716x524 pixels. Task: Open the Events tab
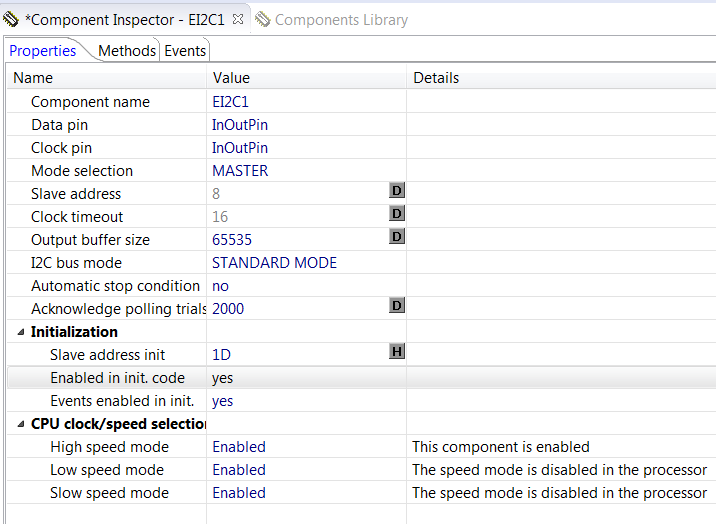coord(185,51)
